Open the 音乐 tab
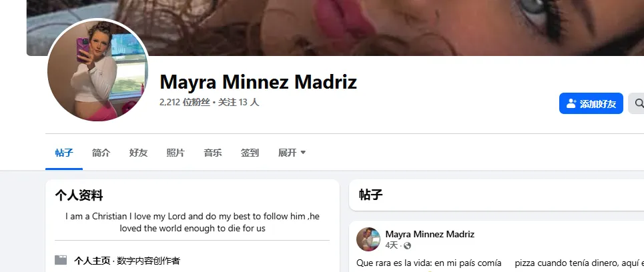Viewport: 644px width, 272px height. (x=213, y=153)
